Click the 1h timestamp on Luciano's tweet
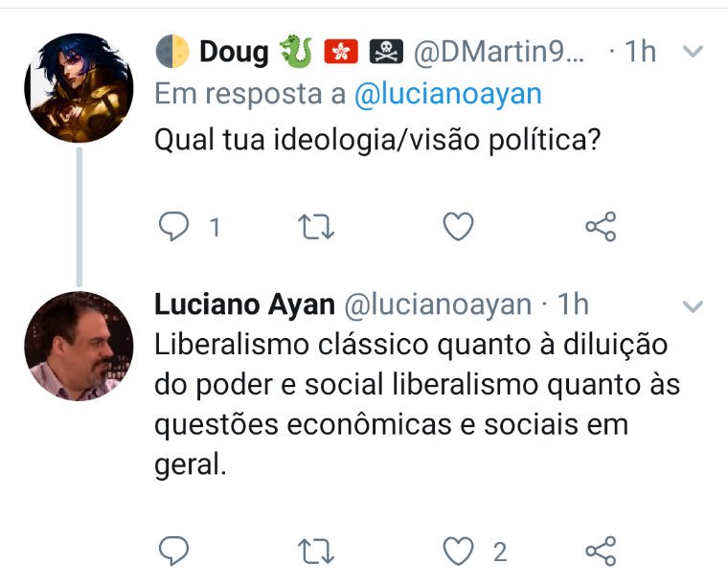This screenshot has height=586, width=728. [573, 304]
